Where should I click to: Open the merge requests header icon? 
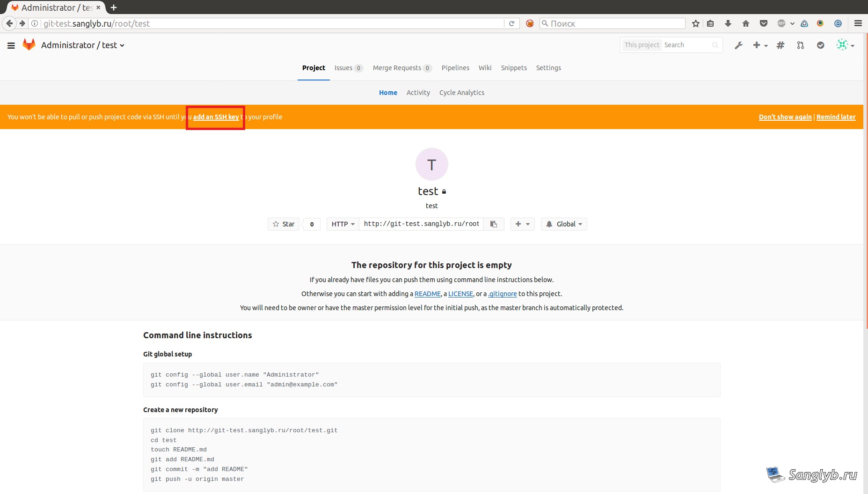tap(801, 45)
